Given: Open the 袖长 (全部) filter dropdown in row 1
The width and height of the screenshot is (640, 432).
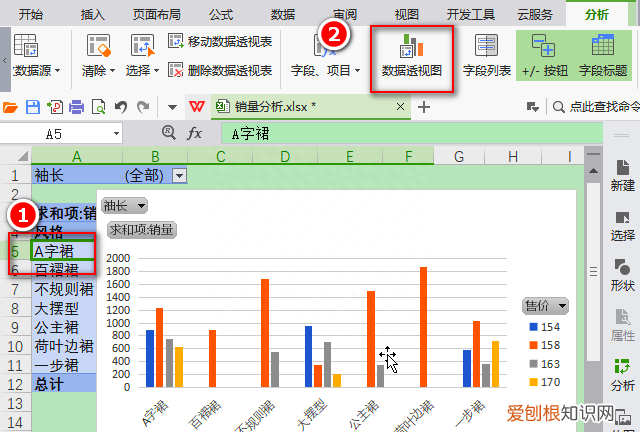Looking at the screenshot, I should coord(179,176).
